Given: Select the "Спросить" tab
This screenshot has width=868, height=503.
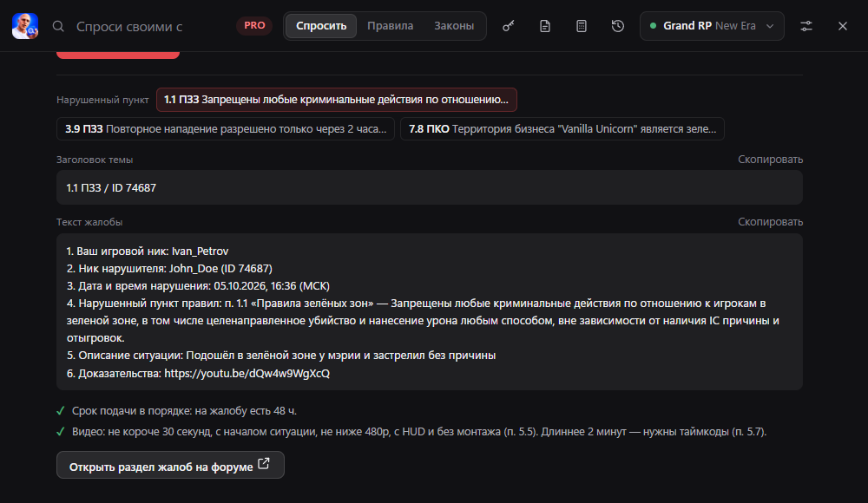Looking at the screenshot, I should click(x=321, y=26).
